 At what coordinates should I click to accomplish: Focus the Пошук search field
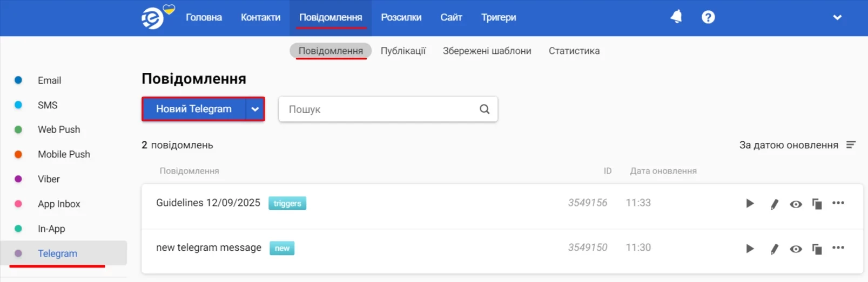click(x=388, y=109)
